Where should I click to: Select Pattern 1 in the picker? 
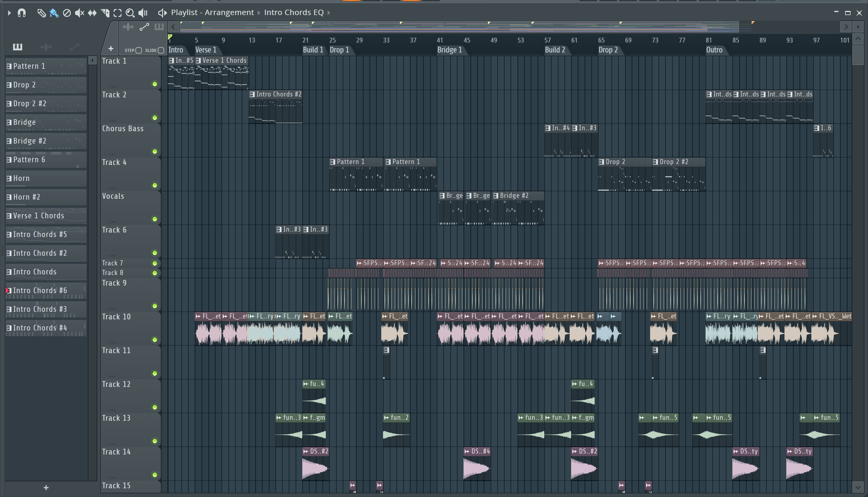click(x=46, y=66)
